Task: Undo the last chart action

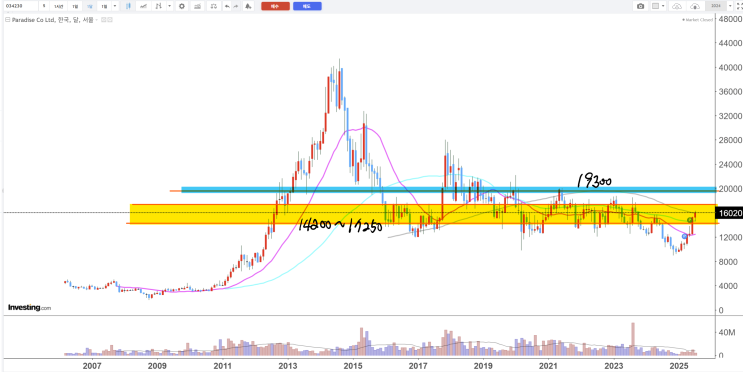Action: (x=227, y=6)
